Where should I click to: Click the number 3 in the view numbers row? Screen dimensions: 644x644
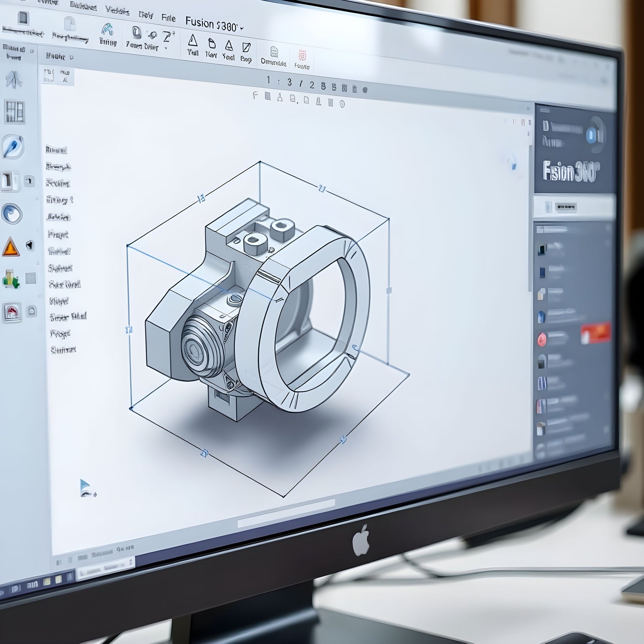[290, 82]
